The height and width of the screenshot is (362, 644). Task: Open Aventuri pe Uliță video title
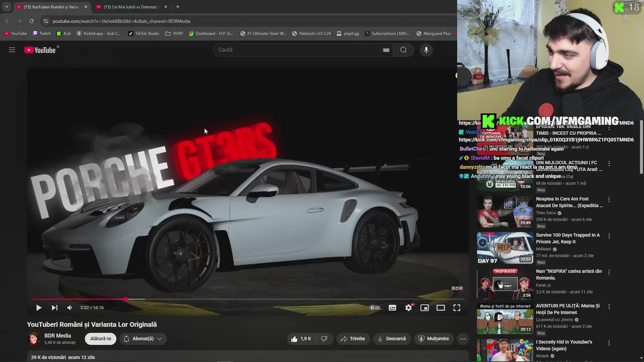(568, 309)
